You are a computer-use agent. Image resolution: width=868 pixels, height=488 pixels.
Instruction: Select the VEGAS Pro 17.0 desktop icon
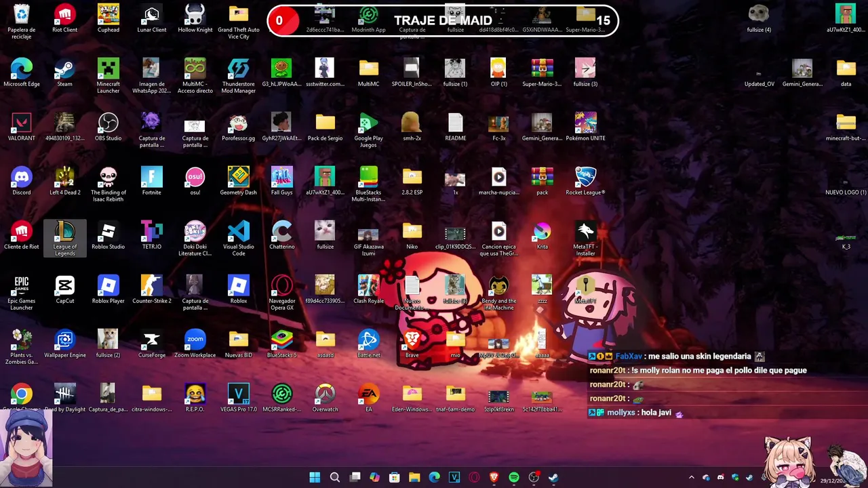click(x=239, y=398)
